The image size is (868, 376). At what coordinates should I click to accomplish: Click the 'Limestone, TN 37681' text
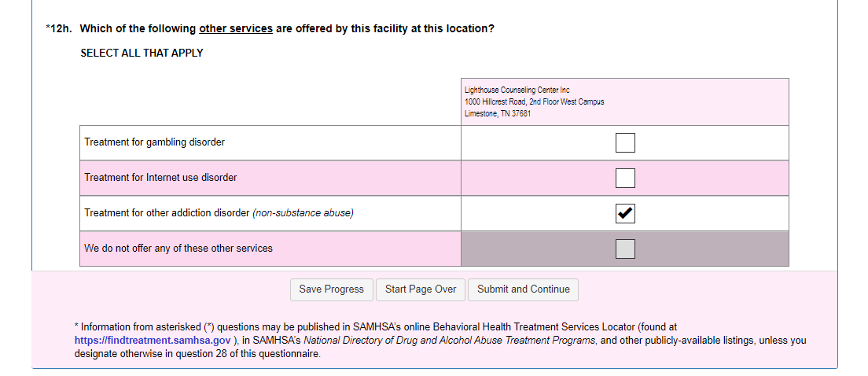coord(497,113)
